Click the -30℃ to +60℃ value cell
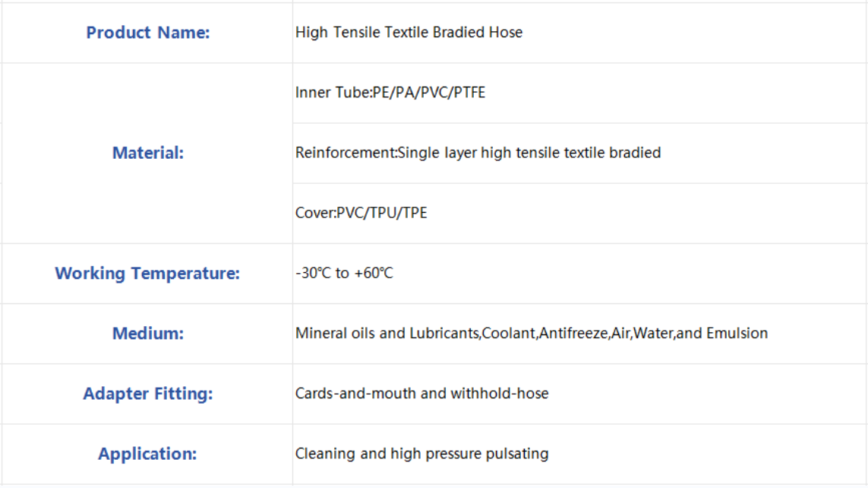868x488 pixels. pyautogui.click(x=580, y=274)
